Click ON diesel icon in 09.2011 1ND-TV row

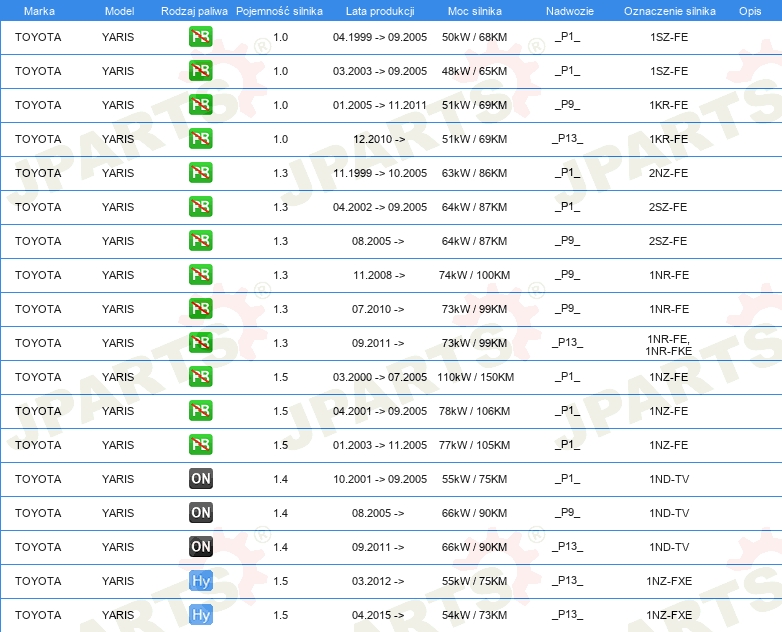click(x=200, y=546)
